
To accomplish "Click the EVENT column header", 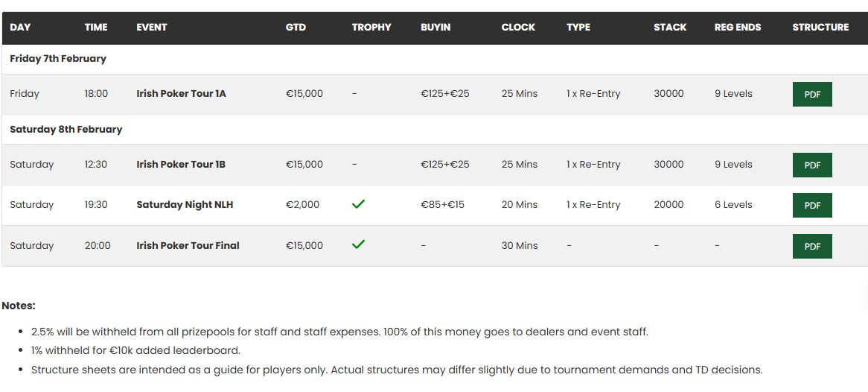I will click(x=152, y=28).
